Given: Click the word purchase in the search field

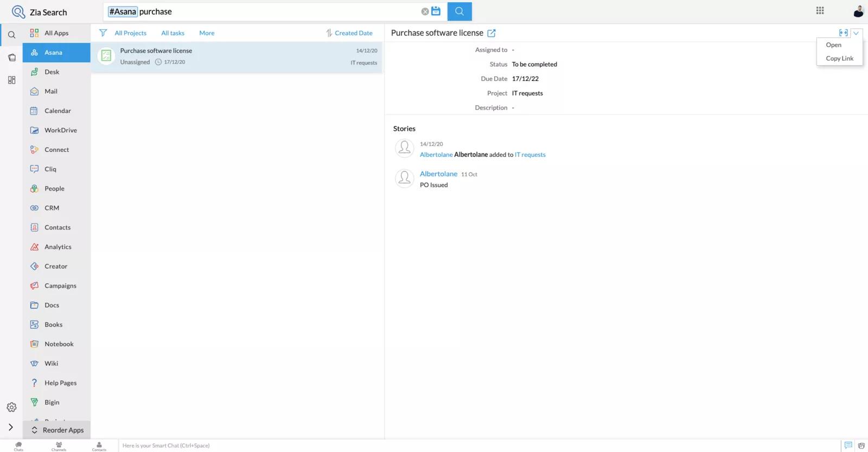Looking at the screenshot, I should (156, 11).
